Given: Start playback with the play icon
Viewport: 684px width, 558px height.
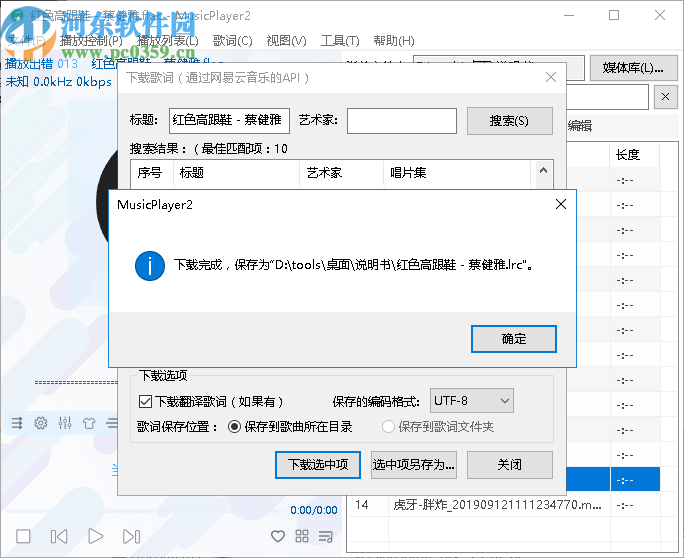Looking at the screenshot, I should tap(95, 536).
